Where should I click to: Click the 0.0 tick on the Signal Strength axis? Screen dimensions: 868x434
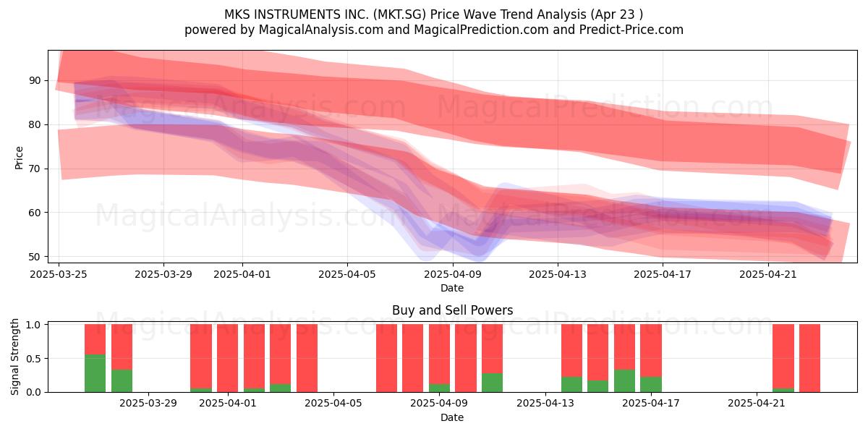coord(35,392)
